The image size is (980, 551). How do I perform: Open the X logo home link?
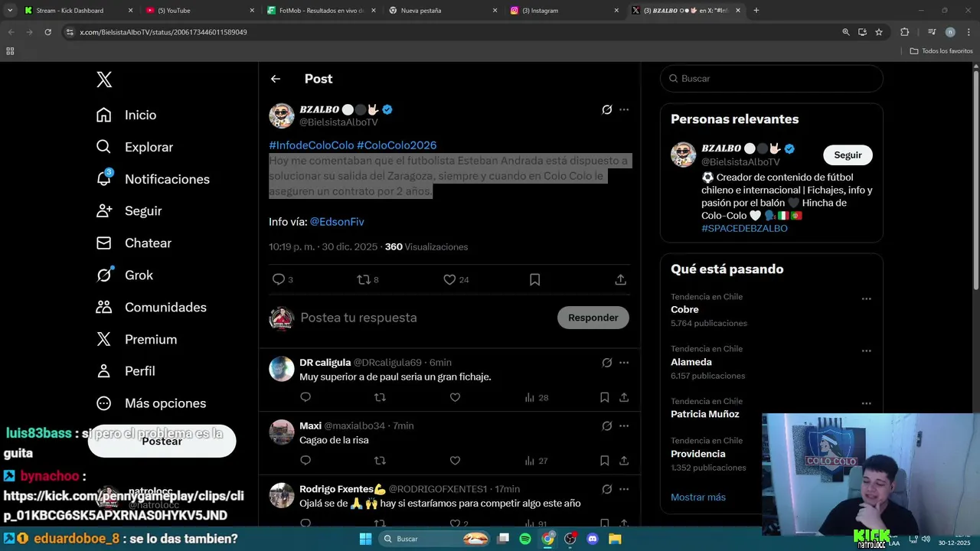[x=104, y=79]
